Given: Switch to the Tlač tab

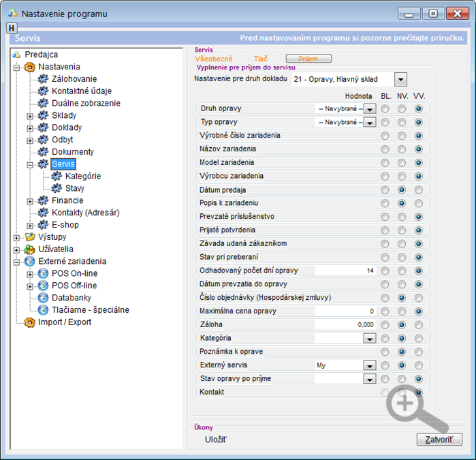Looking at the screenshot, I should click(261, 59).
